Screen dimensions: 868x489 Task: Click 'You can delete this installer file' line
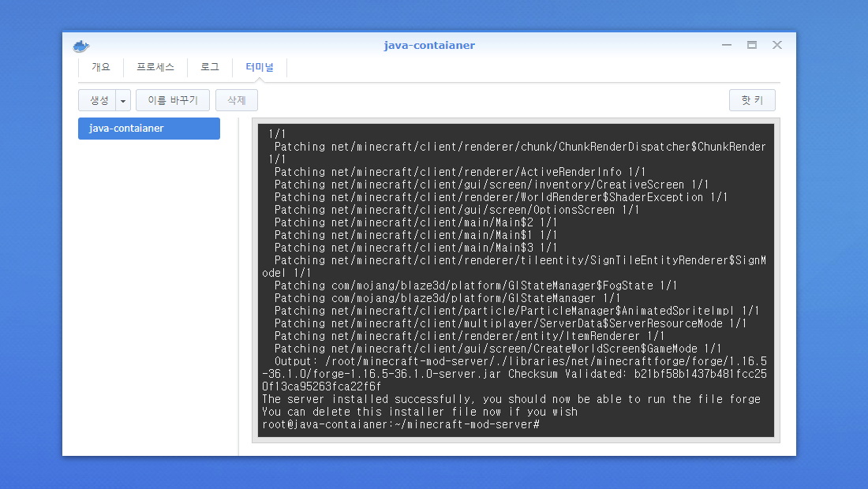click(420, 412)
